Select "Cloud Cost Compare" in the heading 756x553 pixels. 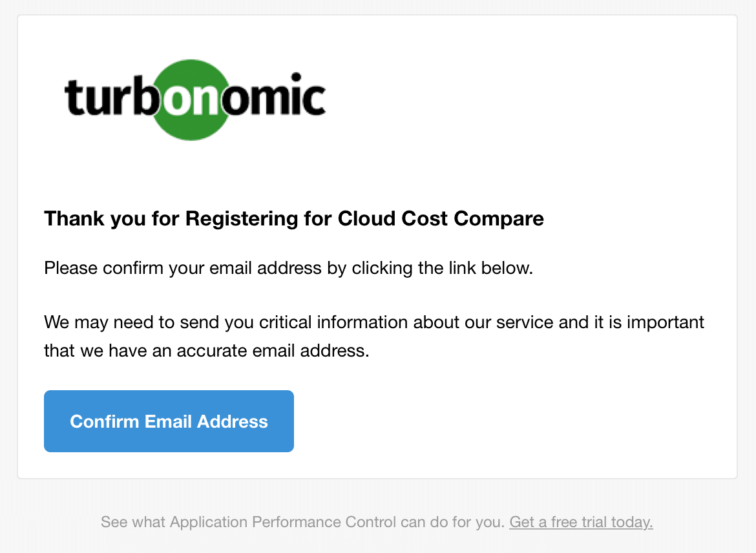[x=441, y=219]
